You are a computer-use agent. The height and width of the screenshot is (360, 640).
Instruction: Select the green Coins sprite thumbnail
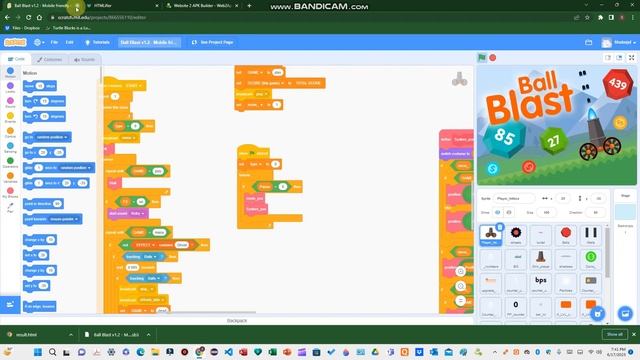click(x=590, y=259)
